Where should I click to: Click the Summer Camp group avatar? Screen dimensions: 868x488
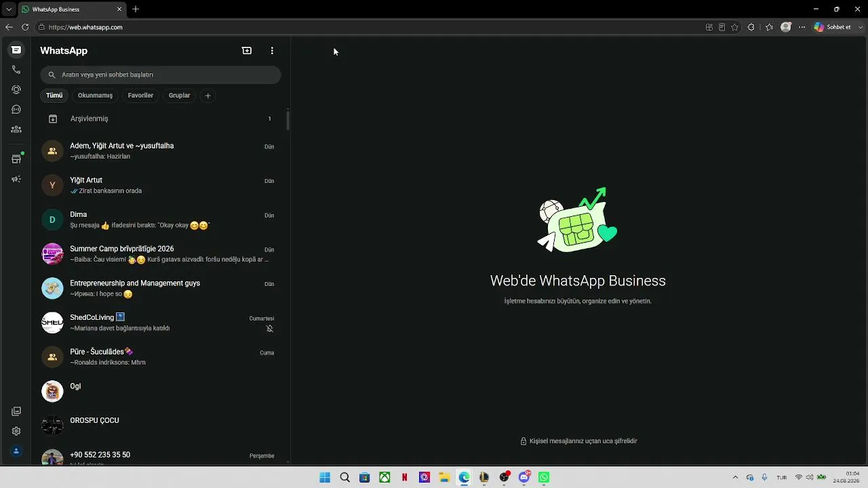click(x=52, y=253)
